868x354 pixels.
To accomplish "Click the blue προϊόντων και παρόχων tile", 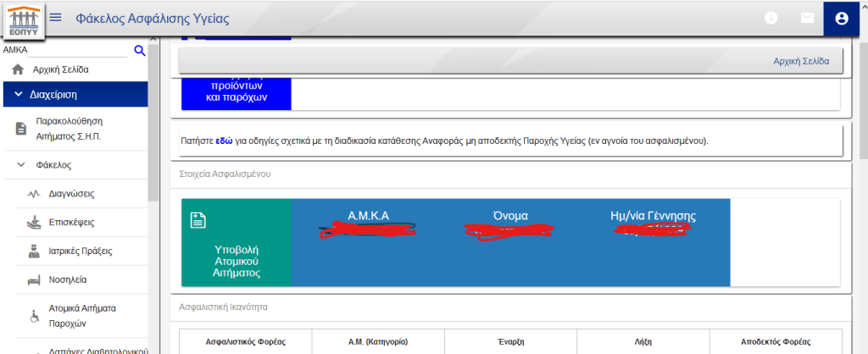I will pyautogui.click(x=236, y=92).
